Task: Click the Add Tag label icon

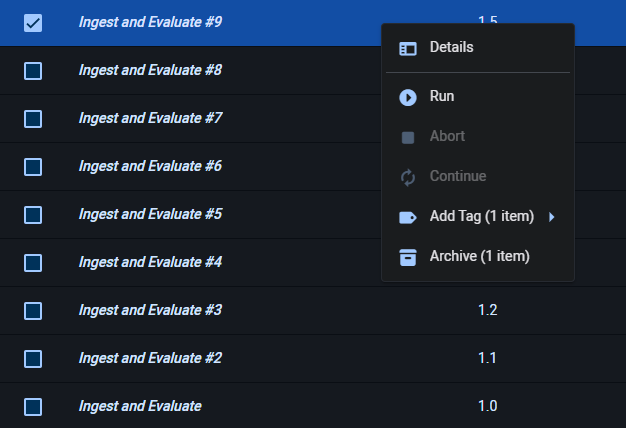Action: [x=408, y=217]
